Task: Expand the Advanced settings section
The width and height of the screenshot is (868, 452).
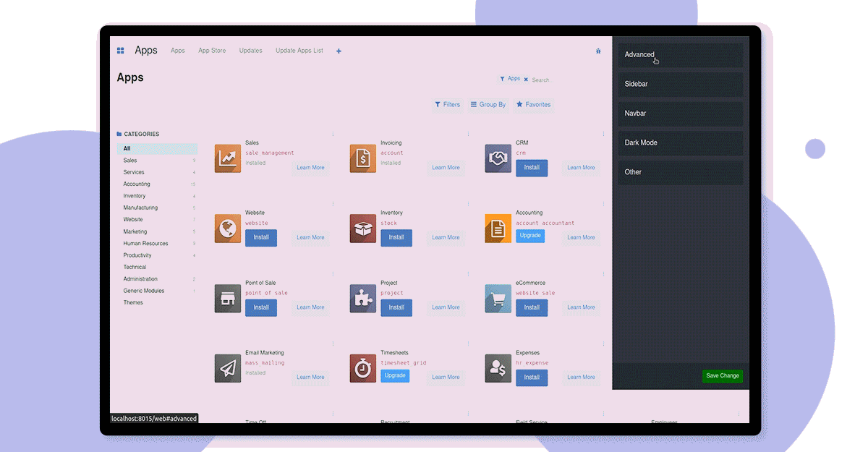Action: (x=680, y=55)
